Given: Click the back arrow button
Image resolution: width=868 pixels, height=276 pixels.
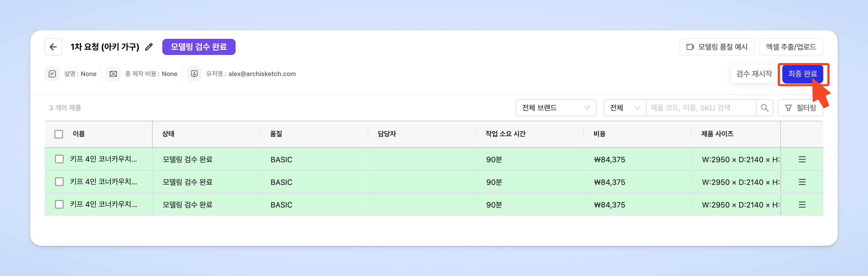Looking at the screenshot, I should pyautogui.click(x=53, y=47).
